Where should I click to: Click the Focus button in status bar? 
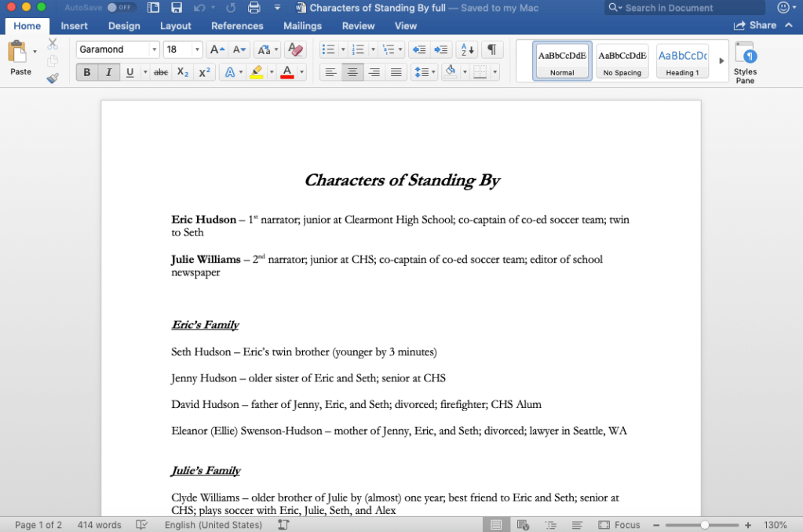tap(619, 525)
